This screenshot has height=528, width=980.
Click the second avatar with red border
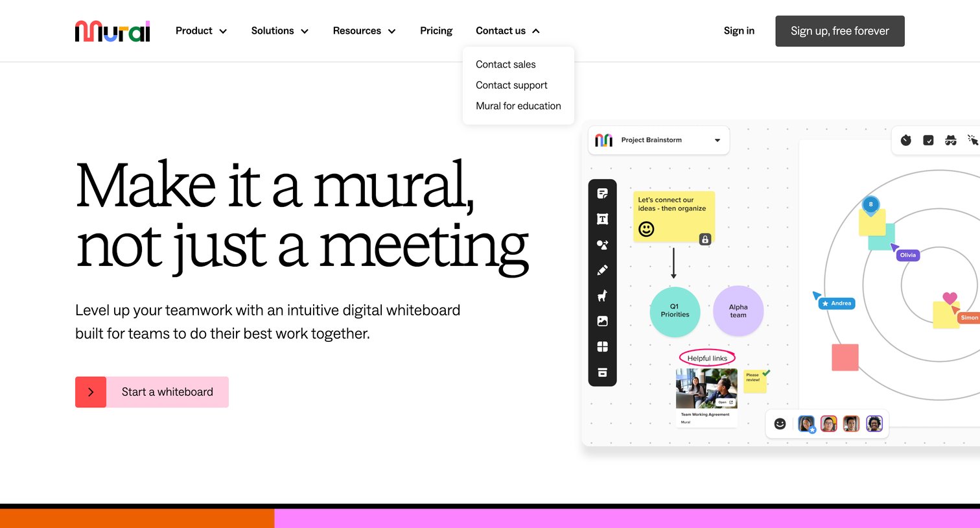tap(829, 424)
